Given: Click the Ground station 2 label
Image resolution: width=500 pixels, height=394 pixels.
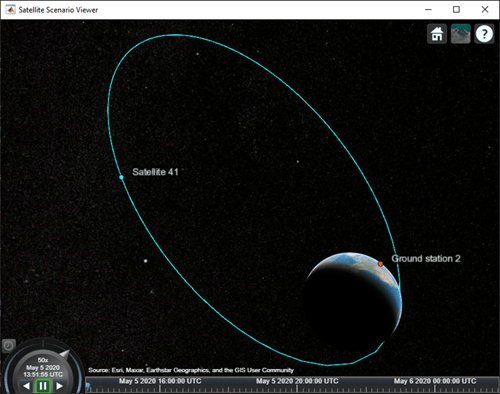Looking at the screenshot, I should (x=426, y=259).
